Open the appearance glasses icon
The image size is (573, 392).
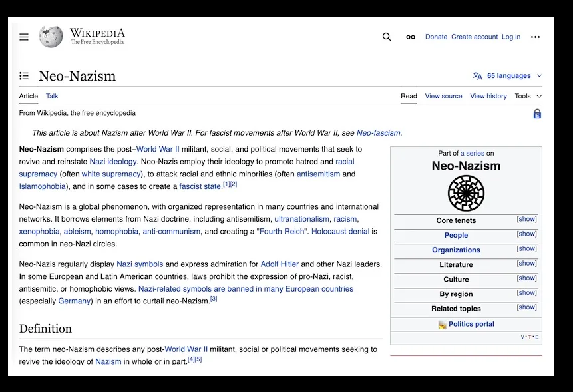pos(411,37)
